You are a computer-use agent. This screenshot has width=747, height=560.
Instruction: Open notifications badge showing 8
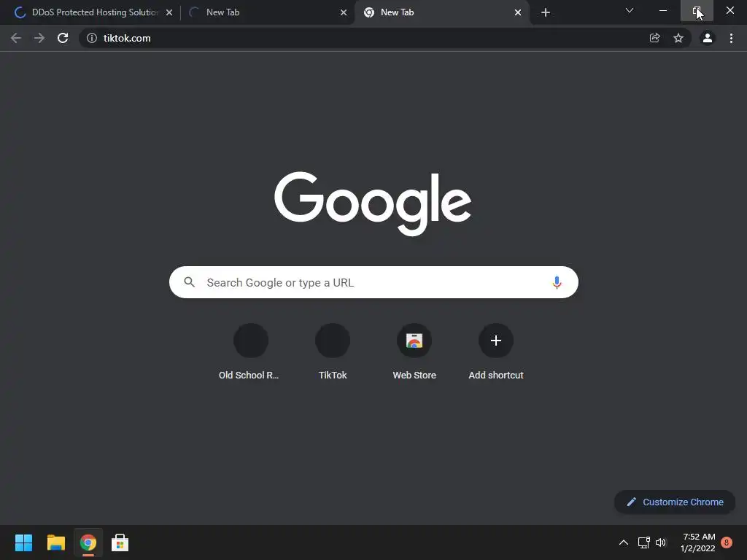point(727,542)
